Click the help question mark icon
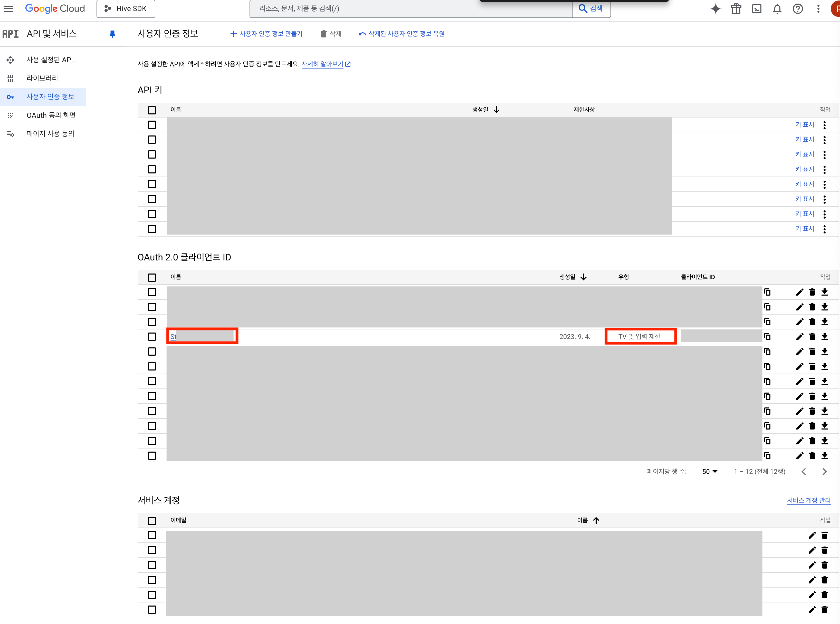This screenshot has height=624, width=840. click(798, 9)
